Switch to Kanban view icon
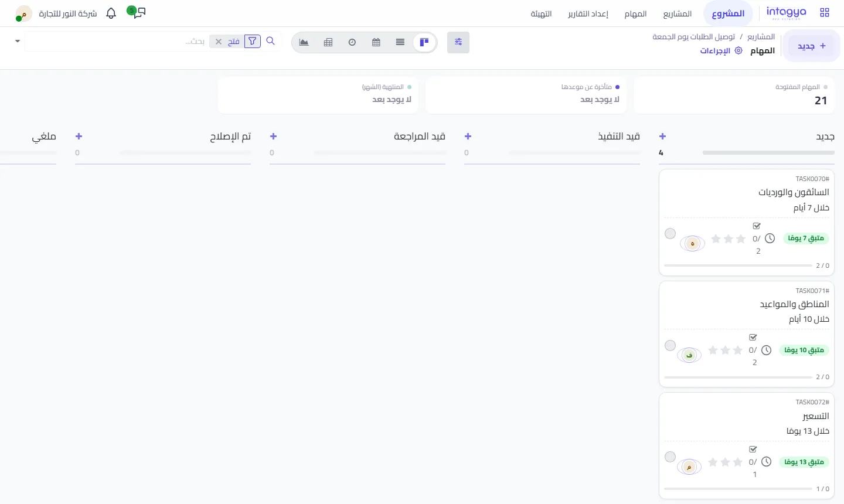844x504 pixels. pos(424,42)
